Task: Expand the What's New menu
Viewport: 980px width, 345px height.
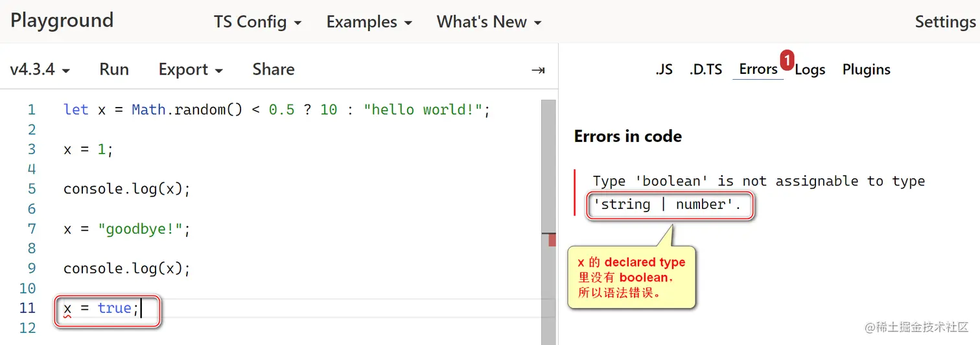Action: tap(489, 22)
